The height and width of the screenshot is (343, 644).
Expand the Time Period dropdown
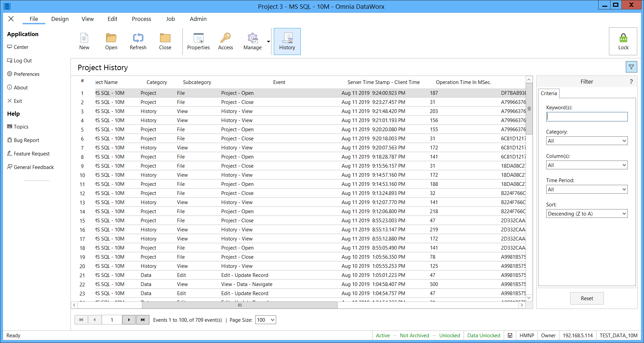coord(587,190)
